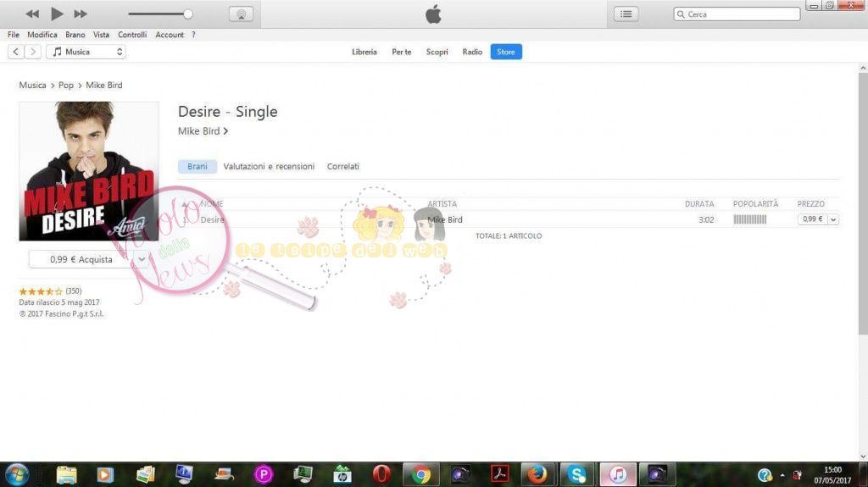Open the ? help menu
The image size is (868, 487).
[x=194, y=35]
